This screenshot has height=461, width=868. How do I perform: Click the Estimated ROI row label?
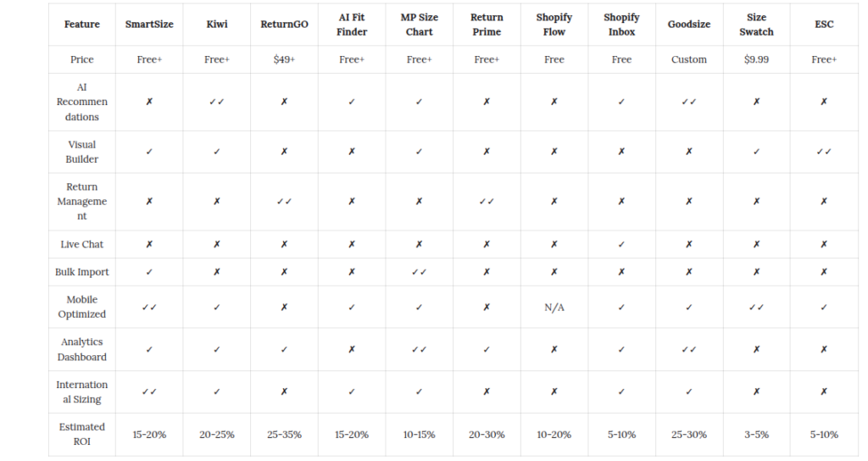[x=82, y=434]
